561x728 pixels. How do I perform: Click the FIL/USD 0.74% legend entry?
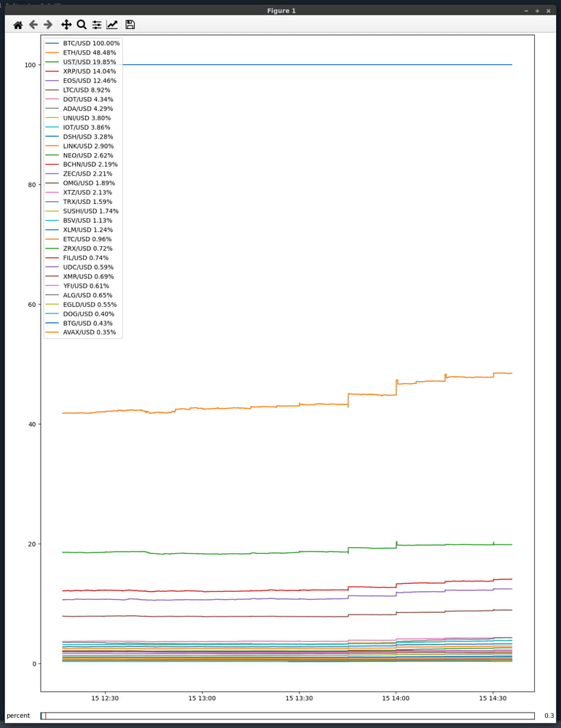77,258
